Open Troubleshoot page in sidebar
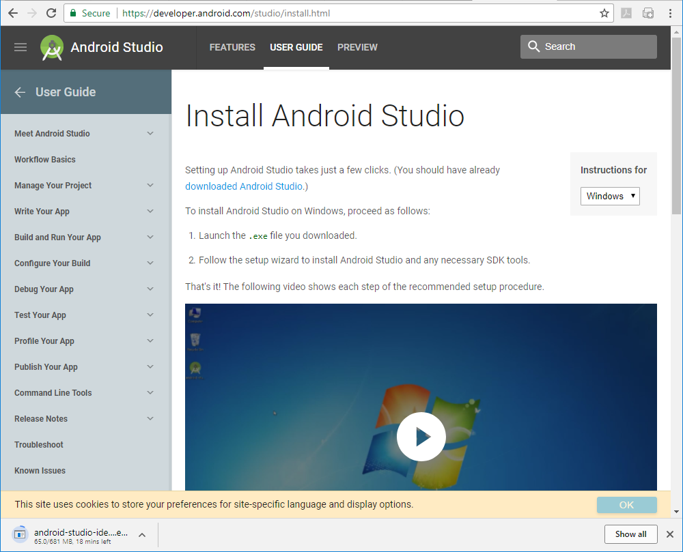Image resolution: width=683 pixels, height=552 pixels. tap(39, 444)
